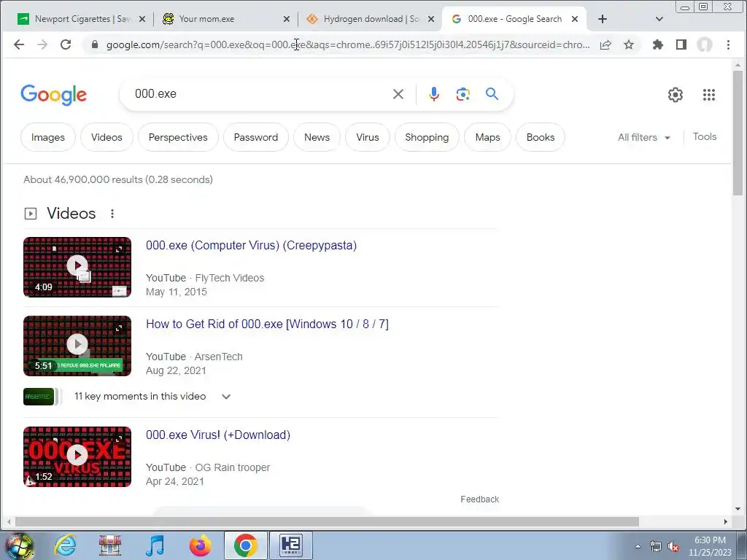
Task: Show the tab search dropdown arrow
Action: tap(659, 19)
